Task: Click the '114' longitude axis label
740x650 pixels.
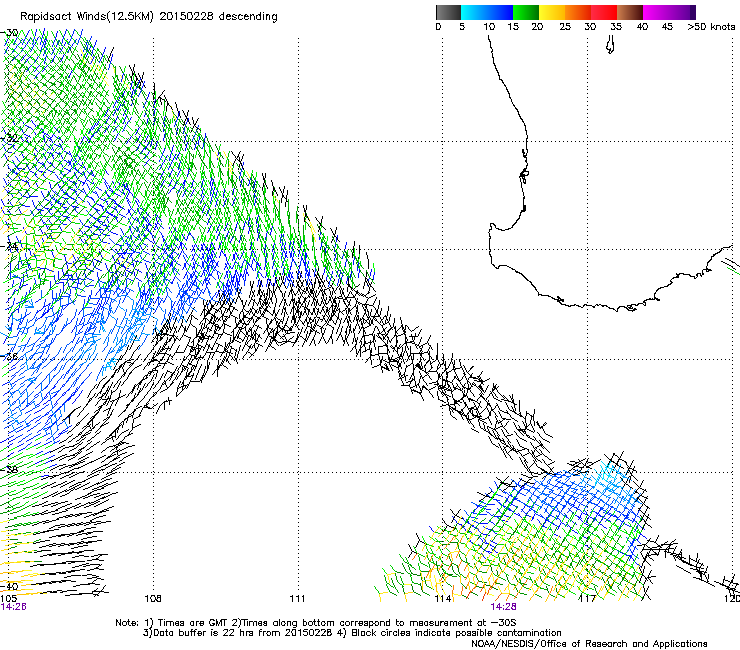Action: [x=443, y=599]
